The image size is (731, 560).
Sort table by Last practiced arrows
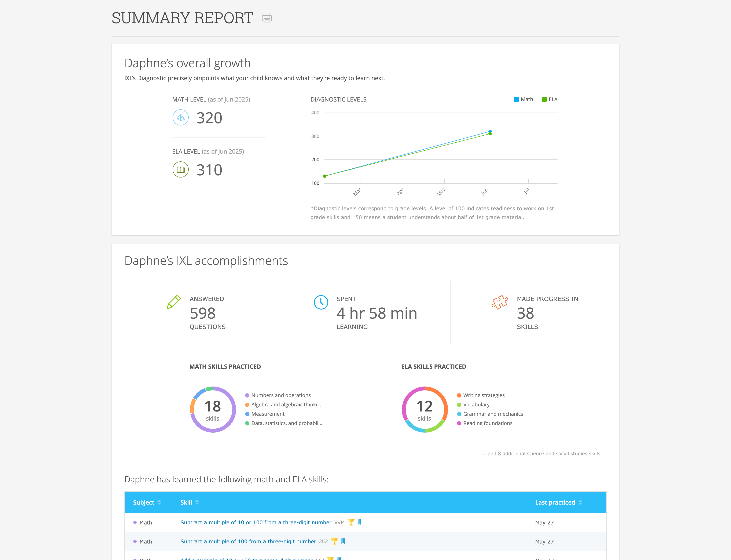coord(580,502)
